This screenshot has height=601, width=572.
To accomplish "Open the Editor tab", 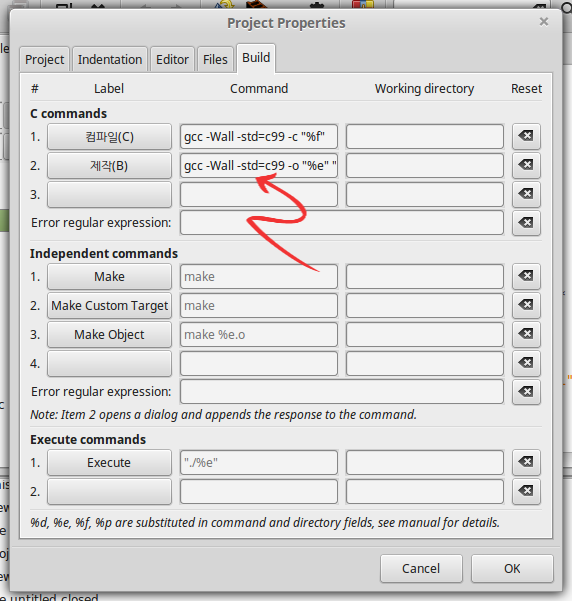I will point(172,59).
